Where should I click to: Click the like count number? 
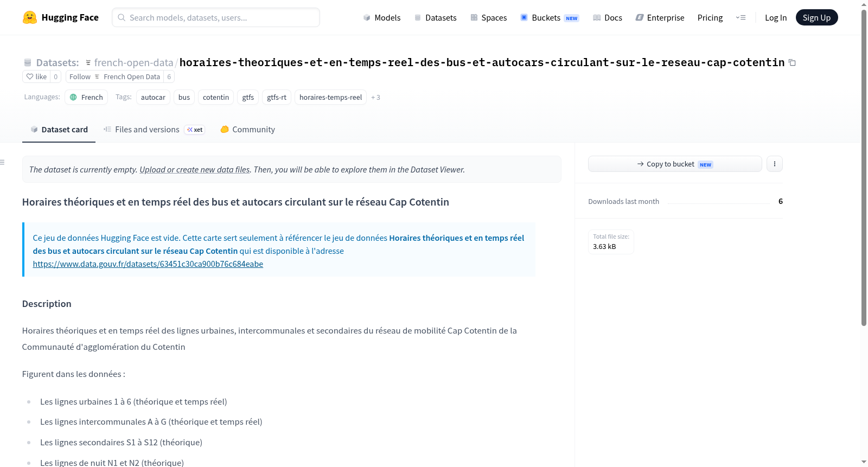[x=56, y=76]
